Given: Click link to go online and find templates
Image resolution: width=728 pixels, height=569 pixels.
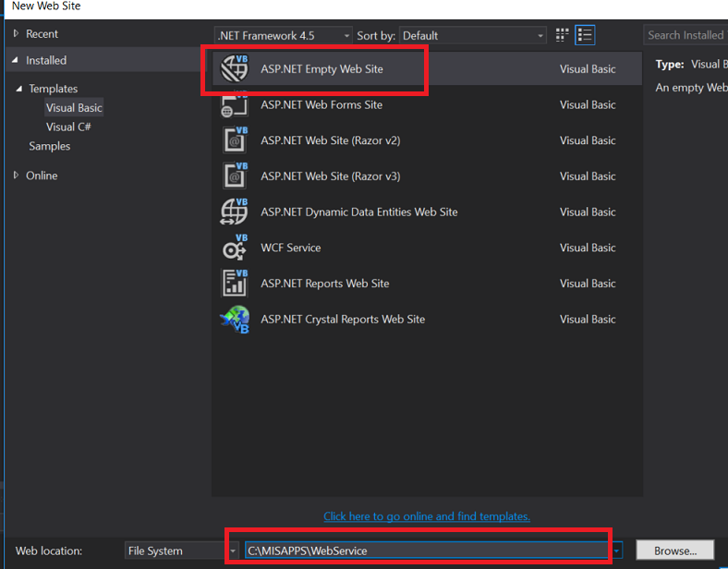Looking at the screenshot, I should pyautogui.click(x=427, y=516).
